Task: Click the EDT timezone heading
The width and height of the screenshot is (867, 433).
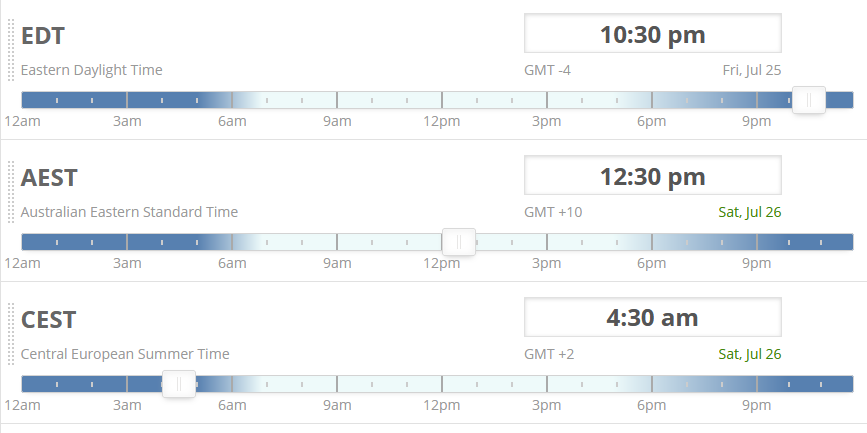Action: pyautogui.click(x=43, y=36)
